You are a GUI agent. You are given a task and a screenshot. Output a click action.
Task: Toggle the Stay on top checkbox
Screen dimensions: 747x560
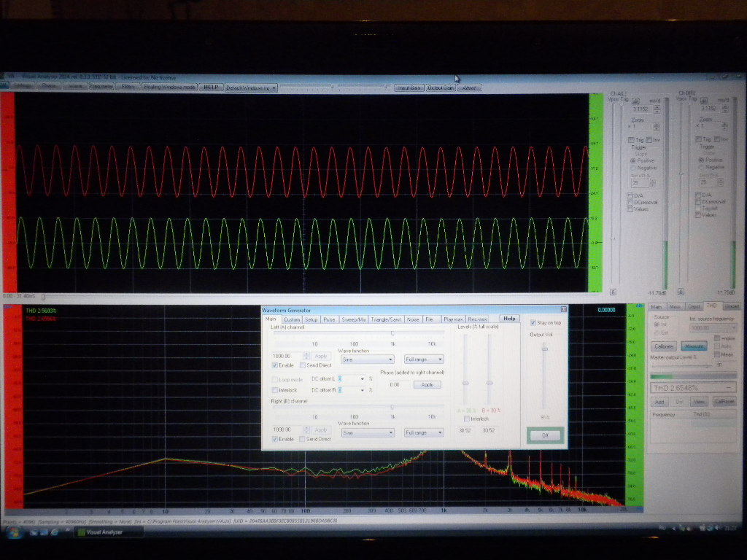(x=533, y=322)
